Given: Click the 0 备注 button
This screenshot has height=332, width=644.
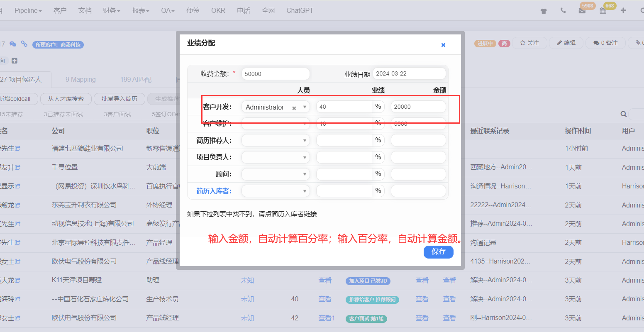Looking at the screenshot, I should [605, 43].
